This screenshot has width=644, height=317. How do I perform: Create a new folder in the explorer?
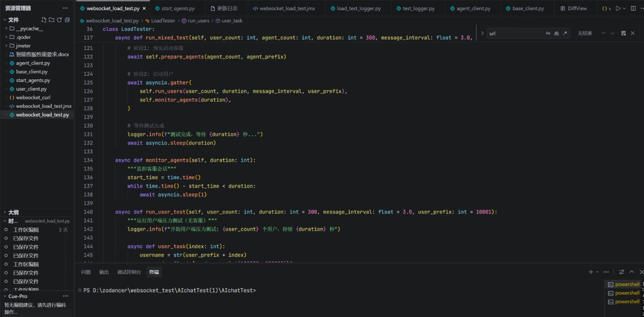pos(52,20)
